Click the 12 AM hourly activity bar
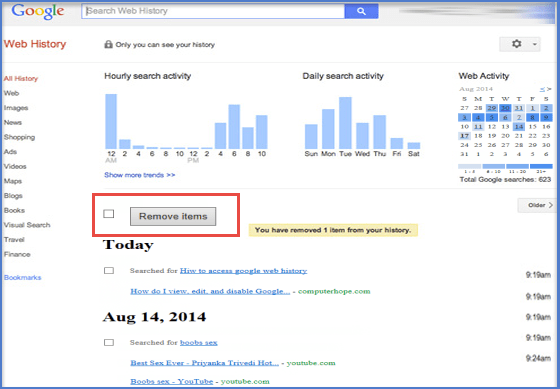Viewport: 560px width, 389px height. point(111,121)
